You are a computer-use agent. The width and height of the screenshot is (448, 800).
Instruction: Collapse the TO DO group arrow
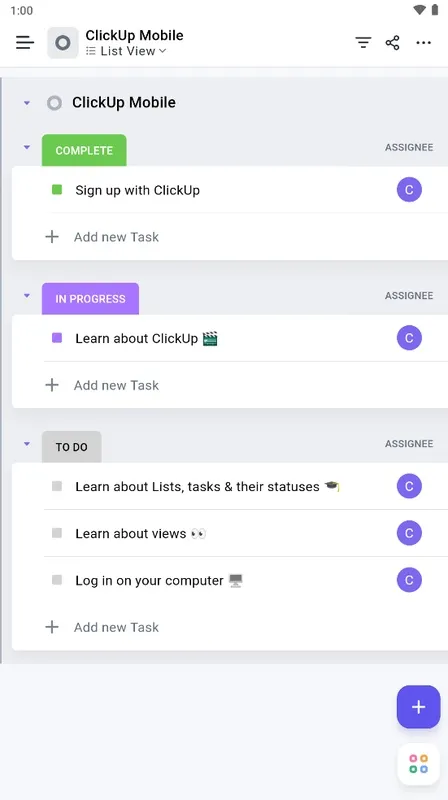click(27, 444)
